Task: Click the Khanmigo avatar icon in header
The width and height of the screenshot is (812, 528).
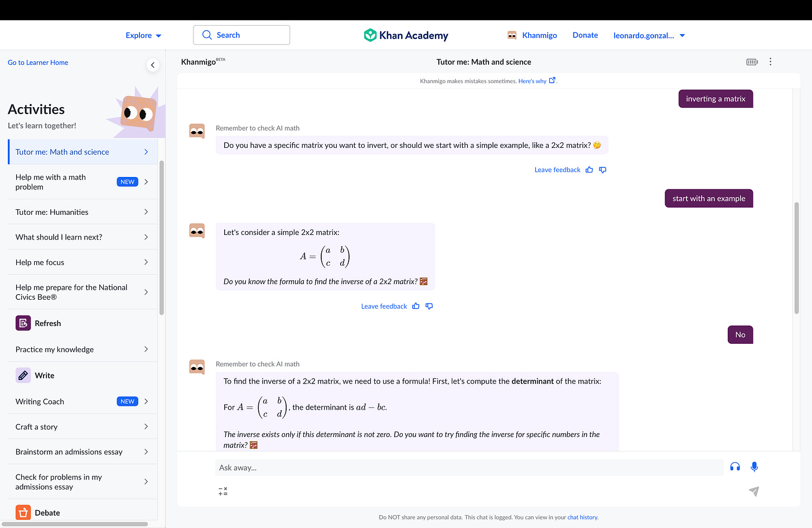Action: point(512,35)
